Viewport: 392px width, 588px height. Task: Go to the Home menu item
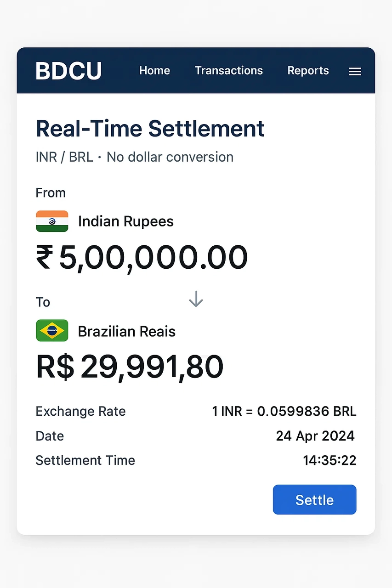[x=154, y=70]
